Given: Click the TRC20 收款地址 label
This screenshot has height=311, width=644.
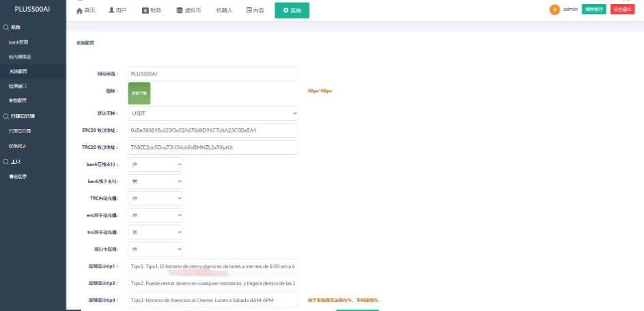Looking at the screenshot, I should coord(100,147).
